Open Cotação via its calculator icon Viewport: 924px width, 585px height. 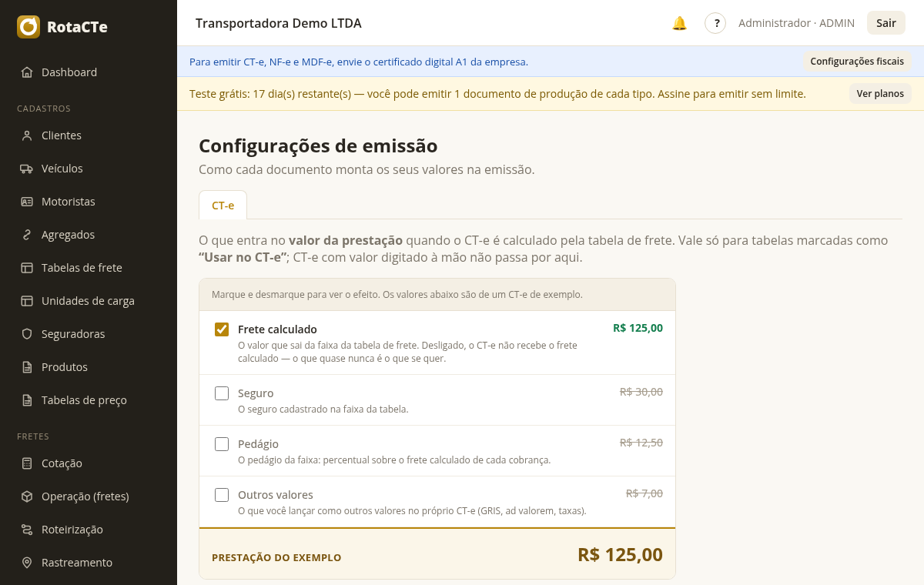pos(27,463)
